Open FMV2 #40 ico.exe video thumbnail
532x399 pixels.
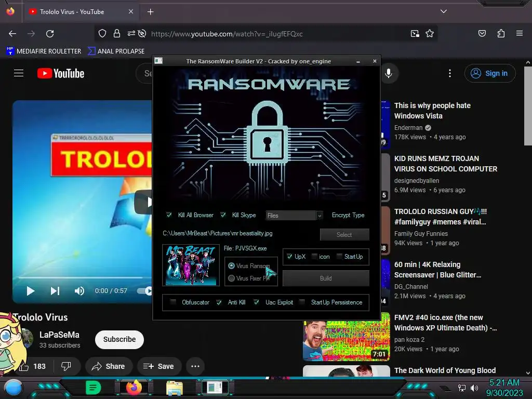347,337
